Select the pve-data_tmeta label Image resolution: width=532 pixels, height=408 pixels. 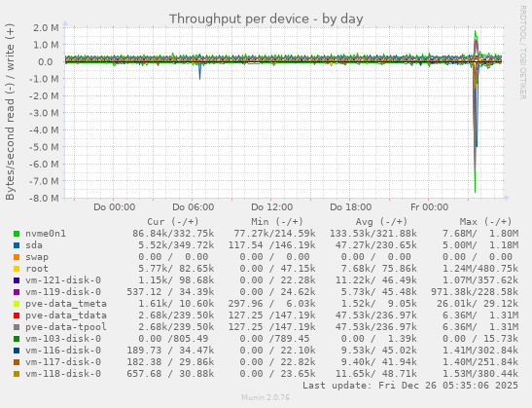pyautogui.click(x=66, y=304)
